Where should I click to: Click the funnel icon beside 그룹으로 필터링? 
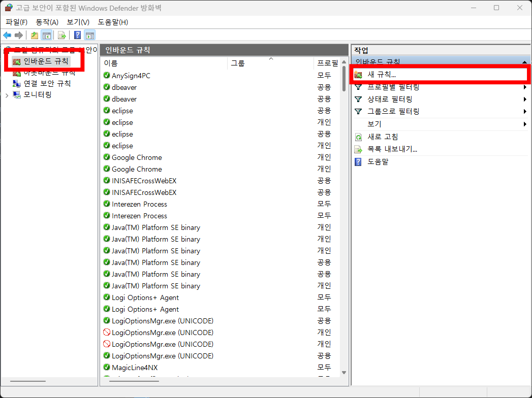point(358,112)
